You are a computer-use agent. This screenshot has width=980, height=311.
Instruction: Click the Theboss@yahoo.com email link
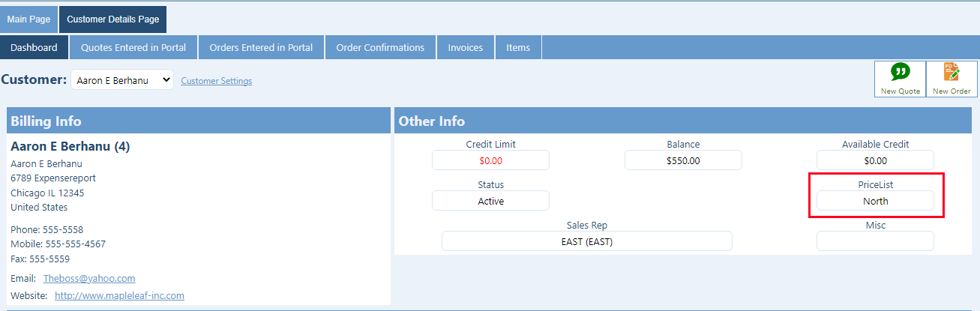[x=89, y=278]
